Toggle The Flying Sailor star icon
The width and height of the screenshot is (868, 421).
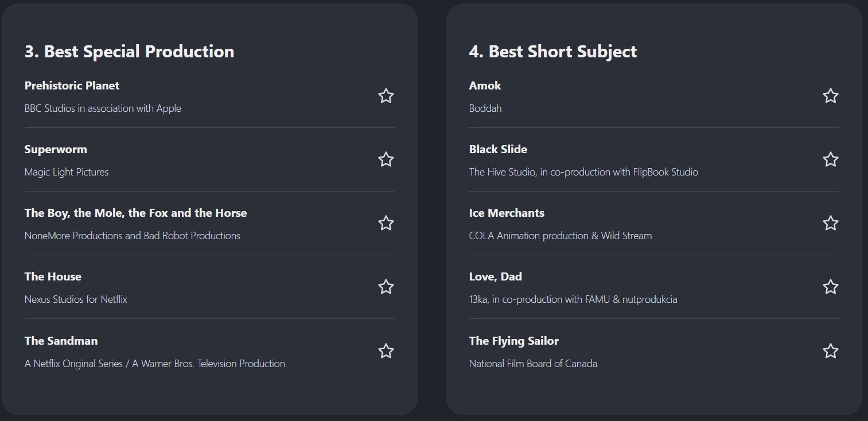coord(830,351)
